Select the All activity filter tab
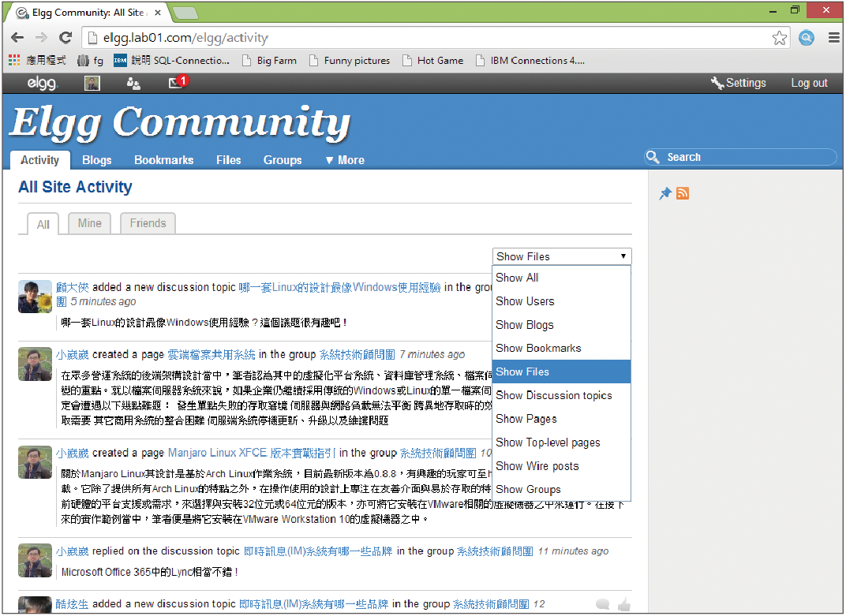Screen dimensions: 846x616 tap(43, 224)
